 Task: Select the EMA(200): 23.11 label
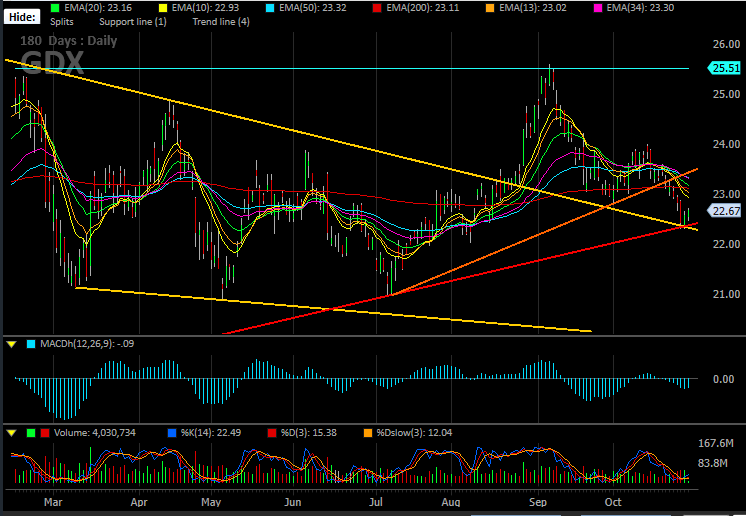421,8
